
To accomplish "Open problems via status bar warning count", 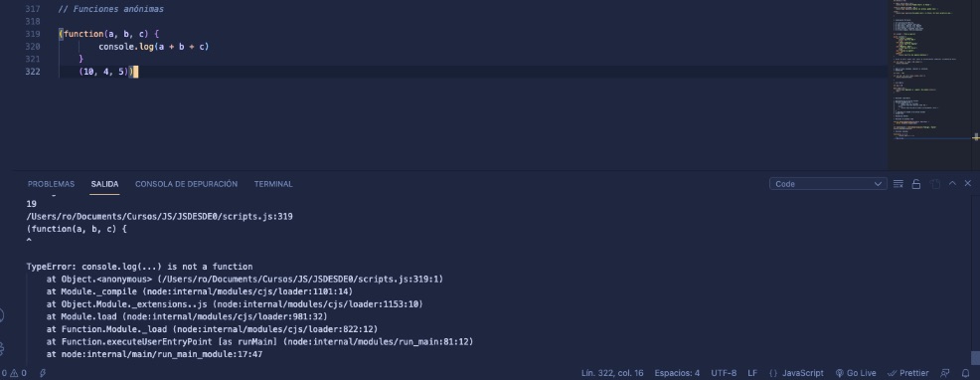I will click(x=13, y=373).
